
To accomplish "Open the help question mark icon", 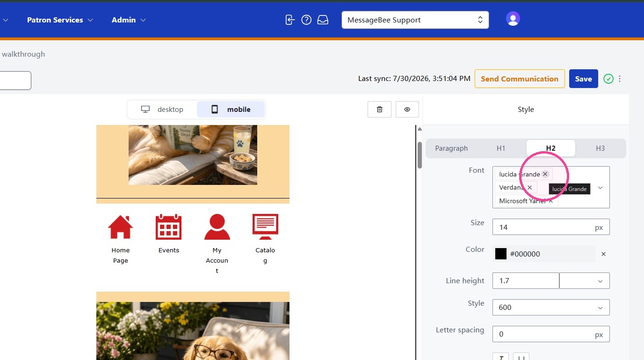I will click(x=306, y=20).
